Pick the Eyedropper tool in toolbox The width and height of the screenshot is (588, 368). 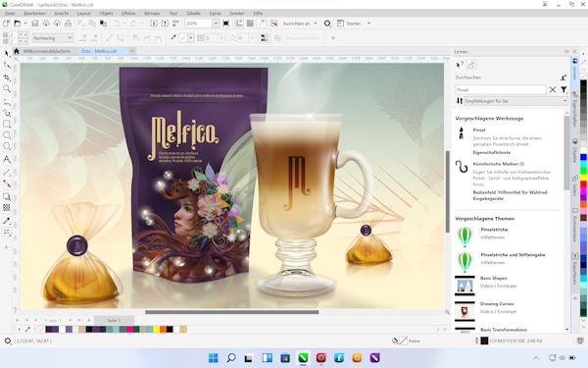click(7, 221)
